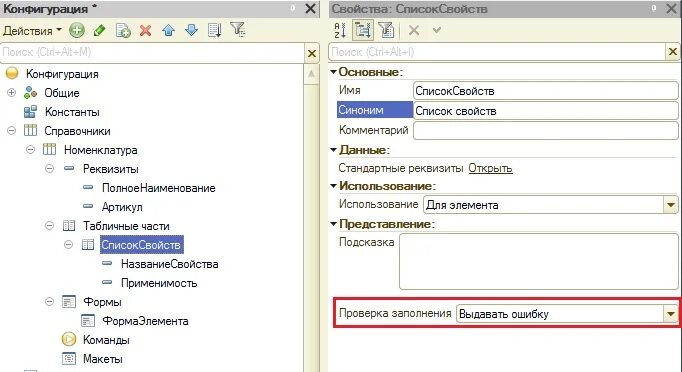Expand the Общие tree node
Image resolution: width=682 pixels, height=372 pixels.
tap(12, 93)
